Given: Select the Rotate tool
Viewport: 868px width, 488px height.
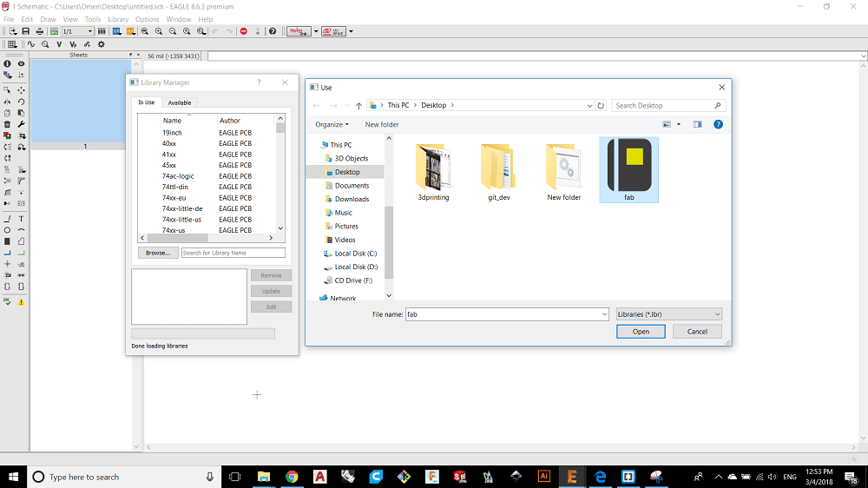Looking at the screenshot, I should (x=21, y=102).
